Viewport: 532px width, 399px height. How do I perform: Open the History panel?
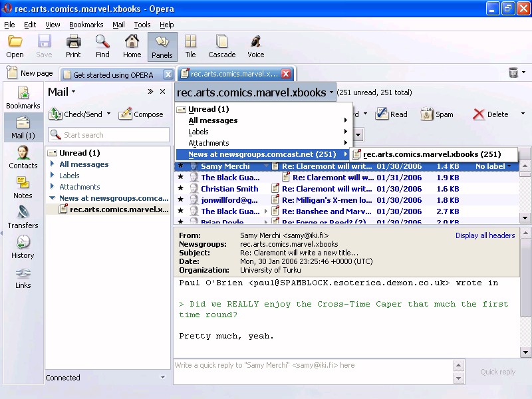click(x=23, y=247)
